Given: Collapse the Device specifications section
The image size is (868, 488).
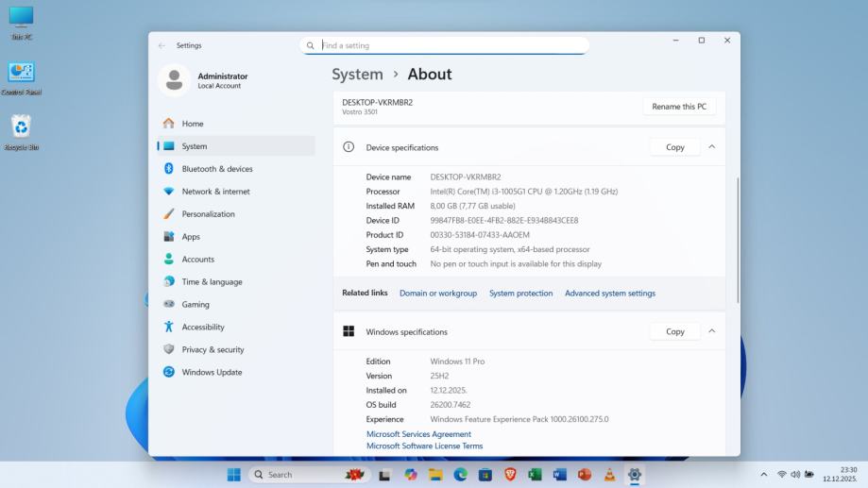Looking at the screenshot, I should coord(711,147).
